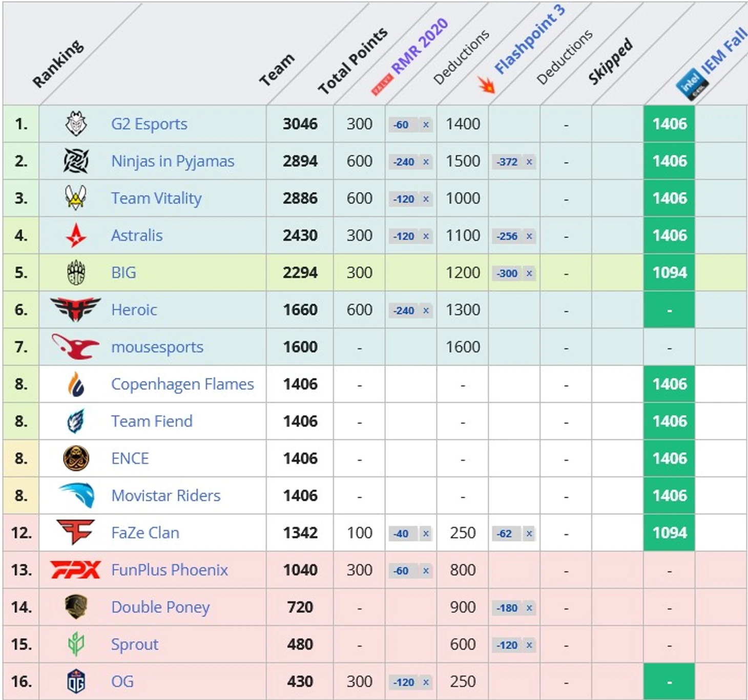Click Ninjas in Pyjamas' -372 deduction badge
Viewport: 748px width, 700px height.
[x=513, y=162]
